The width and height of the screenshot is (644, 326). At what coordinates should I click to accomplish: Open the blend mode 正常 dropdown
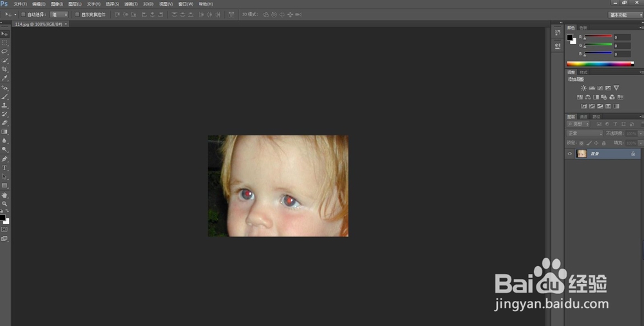pos(585,133)
